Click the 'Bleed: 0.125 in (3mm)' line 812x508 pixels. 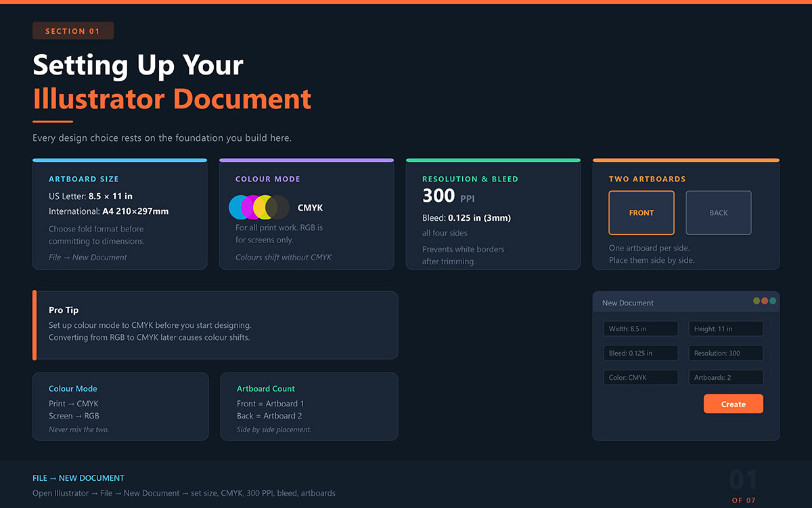click(x=466, y=218)
